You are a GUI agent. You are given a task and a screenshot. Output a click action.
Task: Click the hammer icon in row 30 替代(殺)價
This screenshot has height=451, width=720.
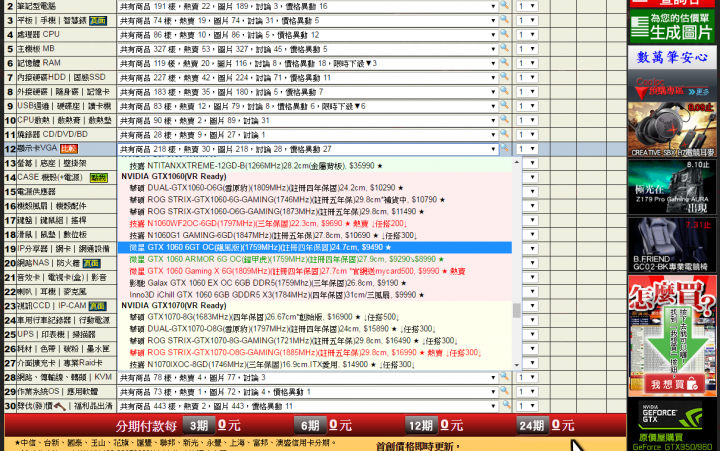(60, 406)
